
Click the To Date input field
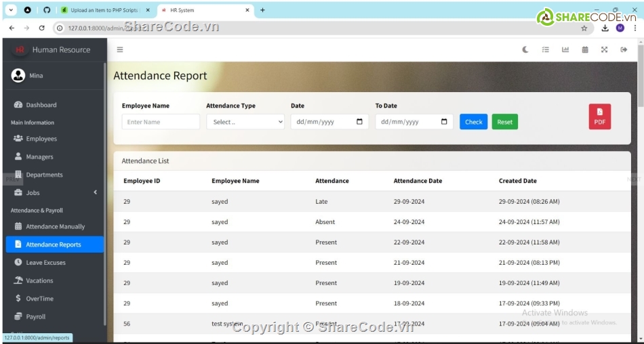pyautogui.click(x=414, y=122)
